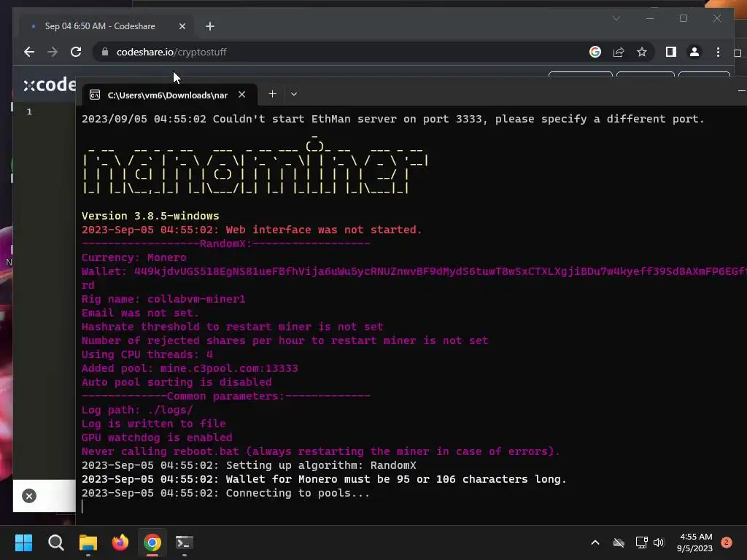Show hidden system tray icons

(x=595, y=542)
